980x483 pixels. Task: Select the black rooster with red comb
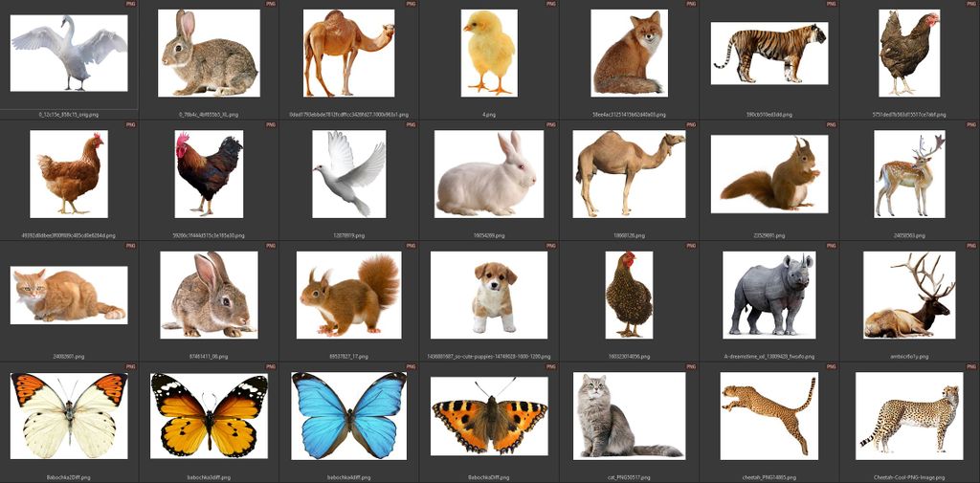(x=209, y=173)
